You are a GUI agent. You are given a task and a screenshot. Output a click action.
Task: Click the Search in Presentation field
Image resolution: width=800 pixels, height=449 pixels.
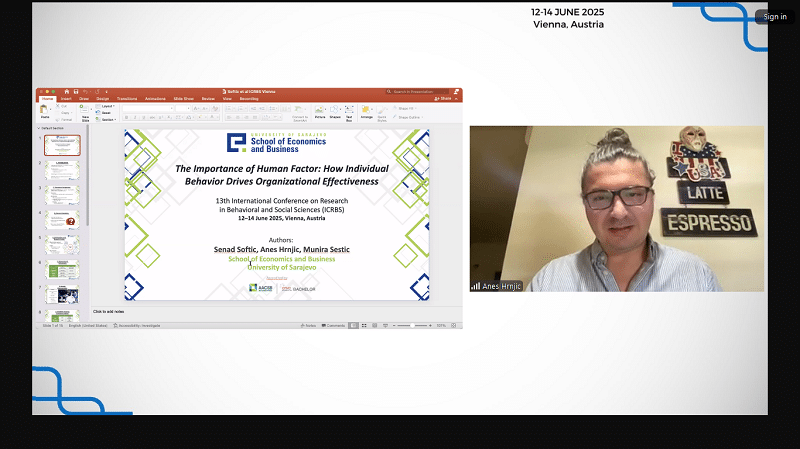coord(422,91)
